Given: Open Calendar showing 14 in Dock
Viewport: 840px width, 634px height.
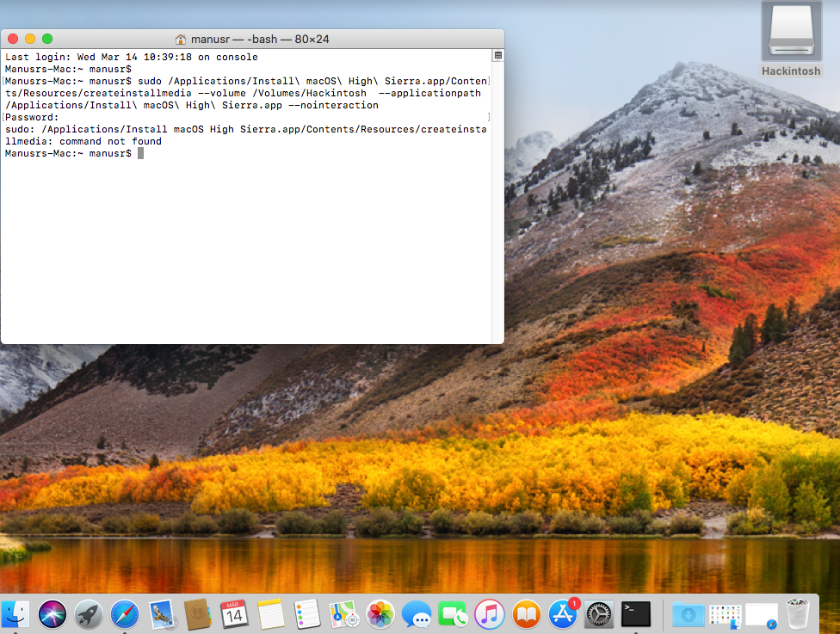Looking at the screenshot, I should (234, 613).
